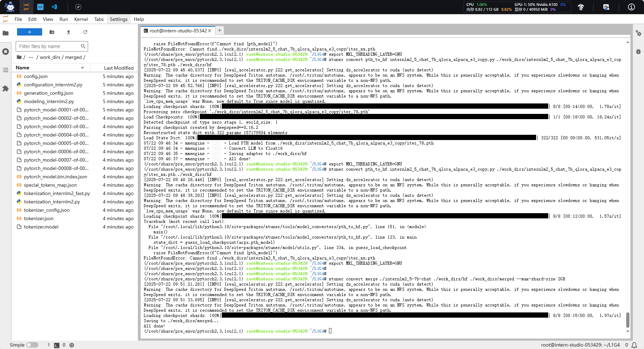Click the terminal icon in status bar
644x349 pixels.
point(57,345)
